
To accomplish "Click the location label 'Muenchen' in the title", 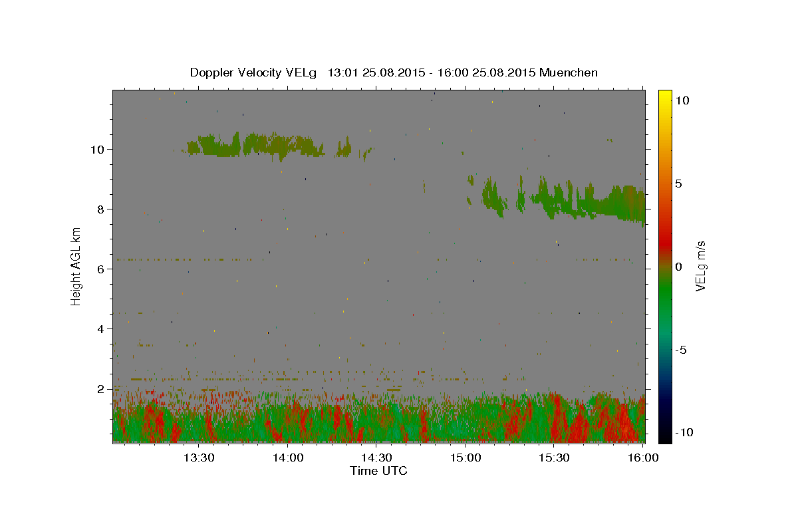I will (x=569, y=72).
